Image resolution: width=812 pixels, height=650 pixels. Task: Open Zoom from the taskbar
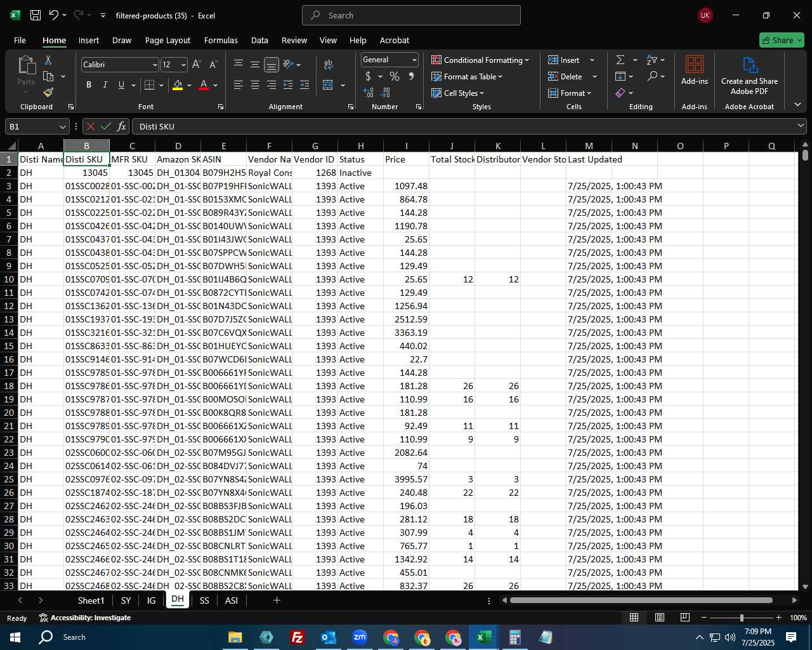360,637
